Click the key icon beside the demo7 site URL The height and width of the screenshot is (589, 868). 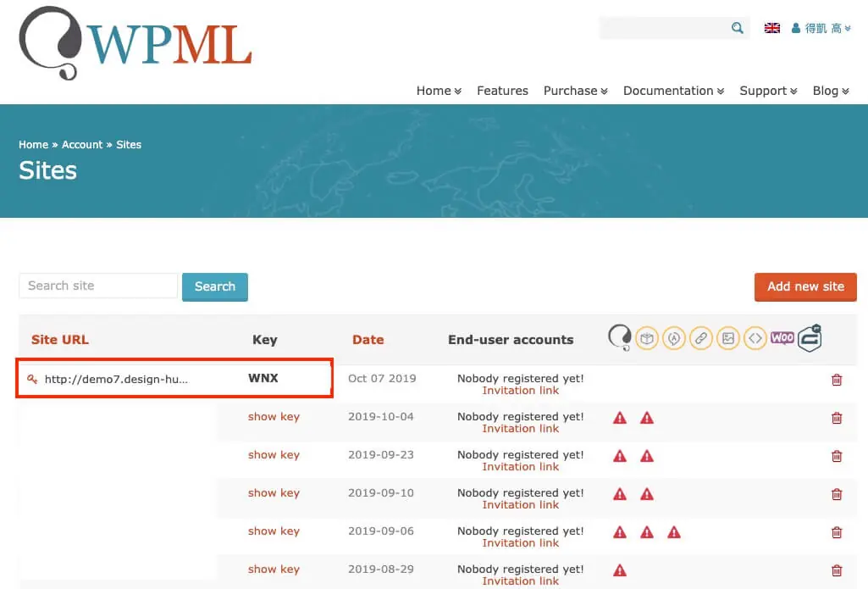[x=32, y=379]
